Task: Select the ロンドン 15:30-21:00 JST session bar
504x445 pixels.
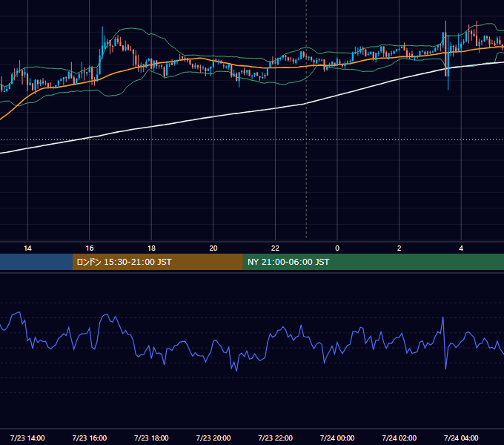Action: pyautogui.click(x=157, y=262)
